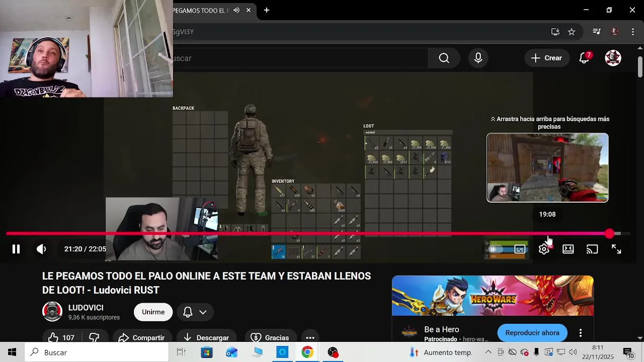Open the Windows Start menu
The width and height of the screenshot is (644, 362).
coord(12,352)
